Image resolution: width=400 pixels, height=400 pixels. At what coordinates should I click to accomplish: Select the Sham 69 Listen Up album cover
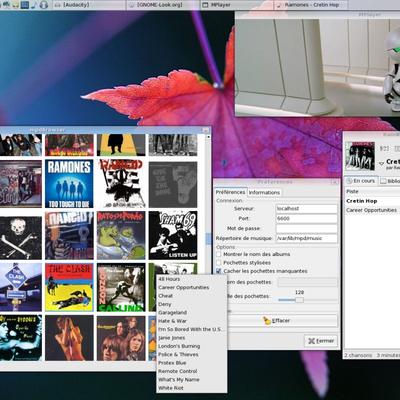[x=173, y=235]
